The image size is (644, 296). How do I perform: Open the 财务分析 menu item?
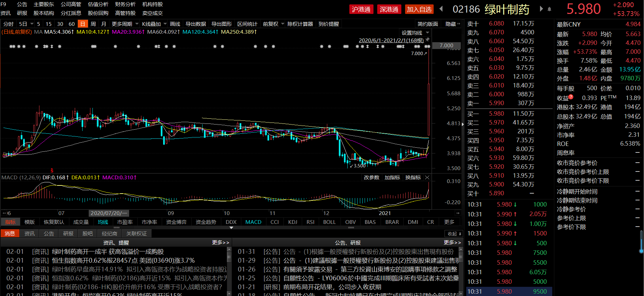click(x=125, y=4)
